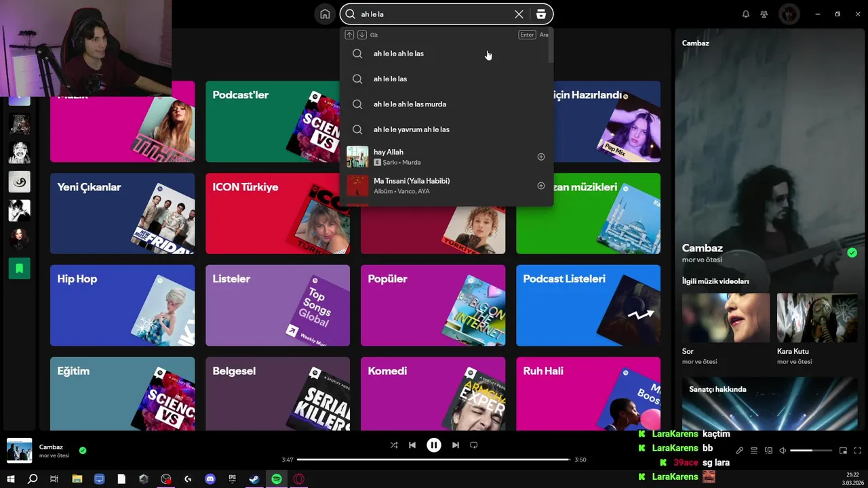Open the play queue icon
The image size is (868, 488).
click(x=754, y=451)
